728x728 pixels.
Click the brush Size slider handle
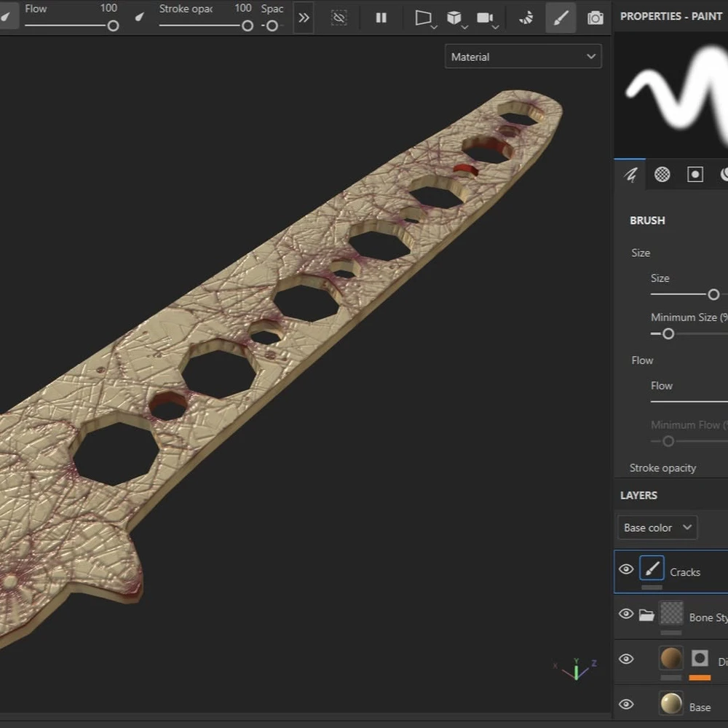point(713,294)
